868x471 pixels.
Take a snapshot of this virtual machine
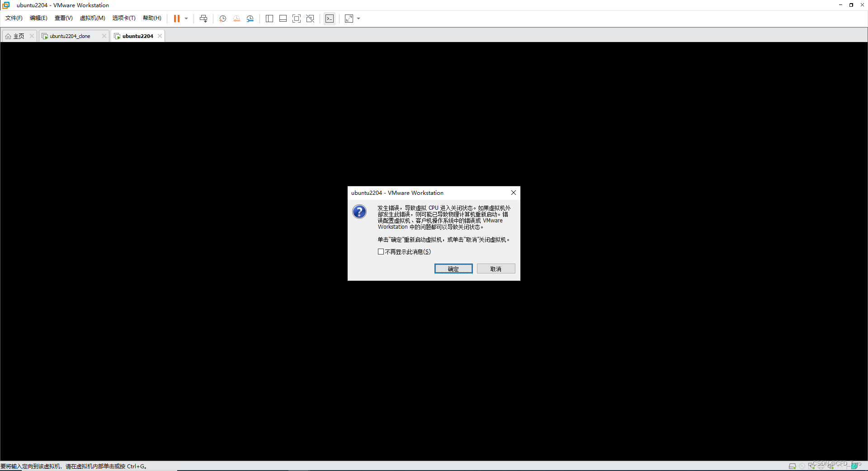coord(223,19)
